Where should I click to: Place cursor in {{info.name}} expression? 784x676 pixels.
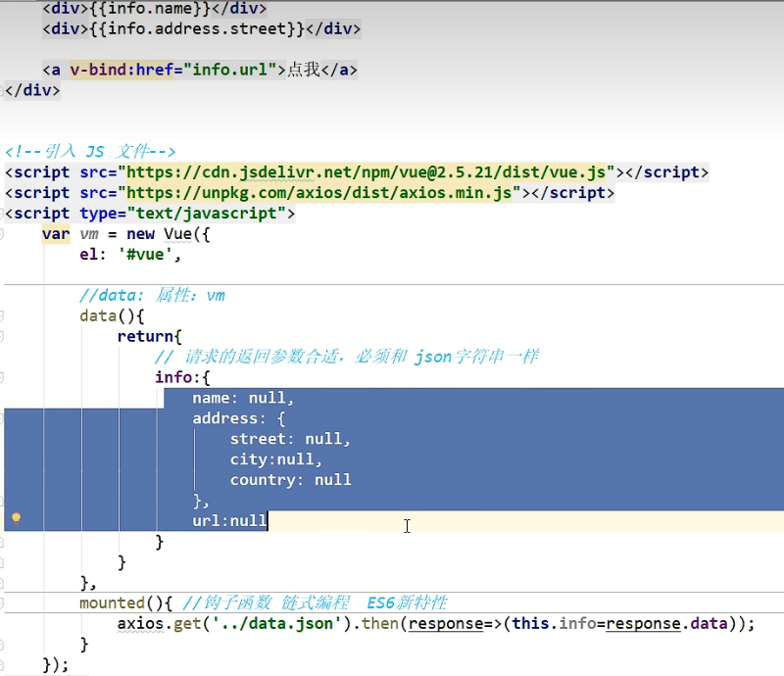150,9
